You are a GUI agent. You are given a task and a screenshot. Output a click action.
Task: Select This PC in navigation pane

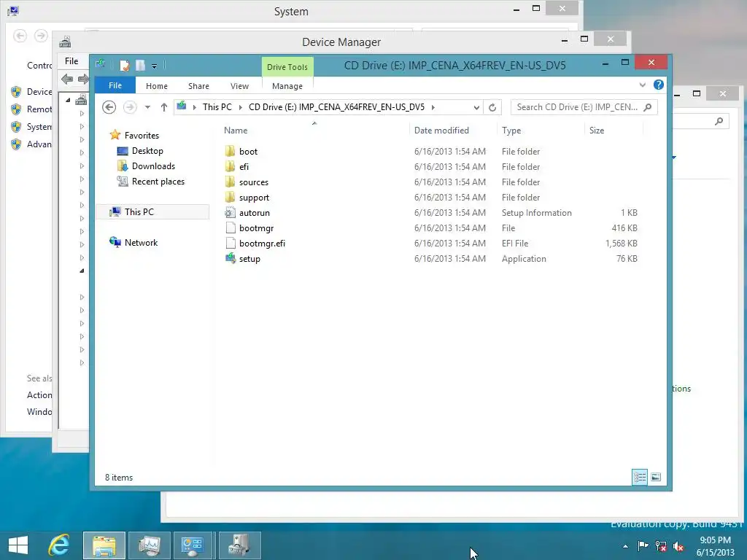point(152,212)
